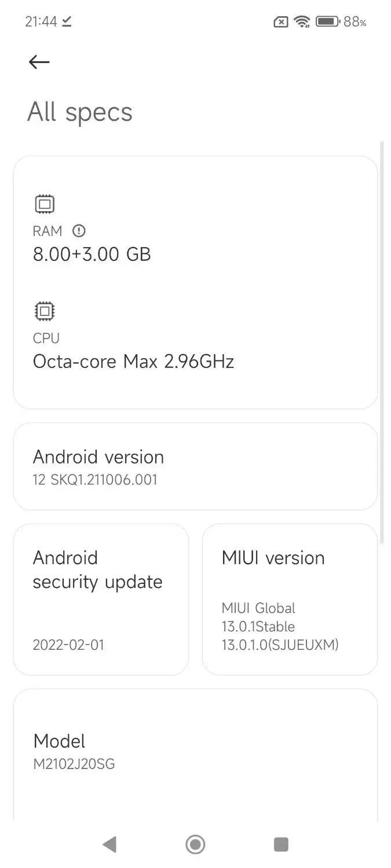Viewport: 391px width, 868px height.
Task: Tap the back arrow to leave All specs
Action: point(38,62)
